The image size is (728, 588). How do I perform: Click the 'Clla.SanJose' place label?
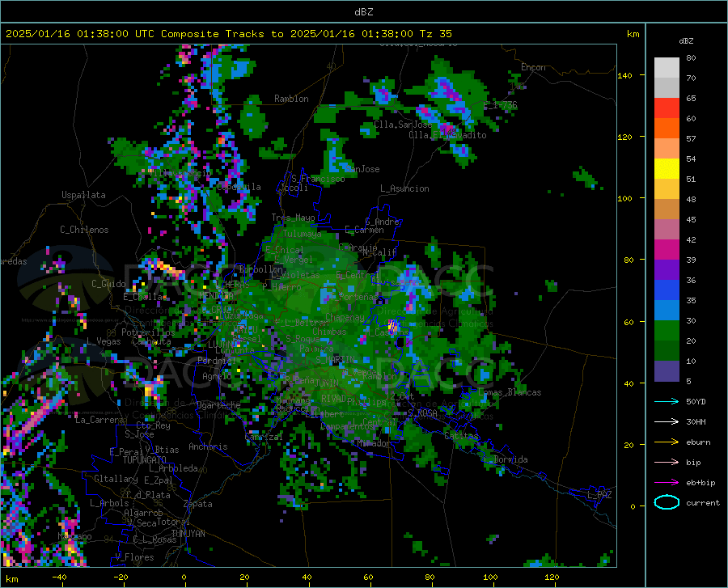coord(403,125)
